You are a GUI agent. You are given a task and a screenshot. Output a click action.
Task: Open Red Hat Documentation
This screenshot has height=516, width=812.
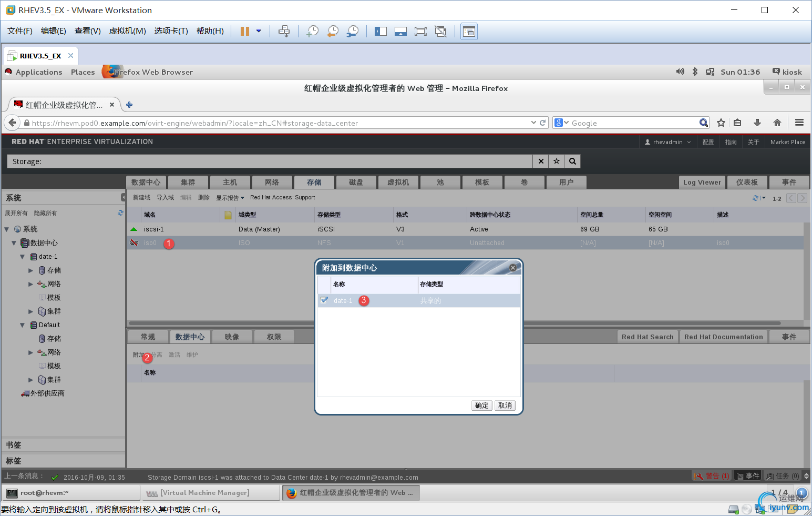click(724, 337)
